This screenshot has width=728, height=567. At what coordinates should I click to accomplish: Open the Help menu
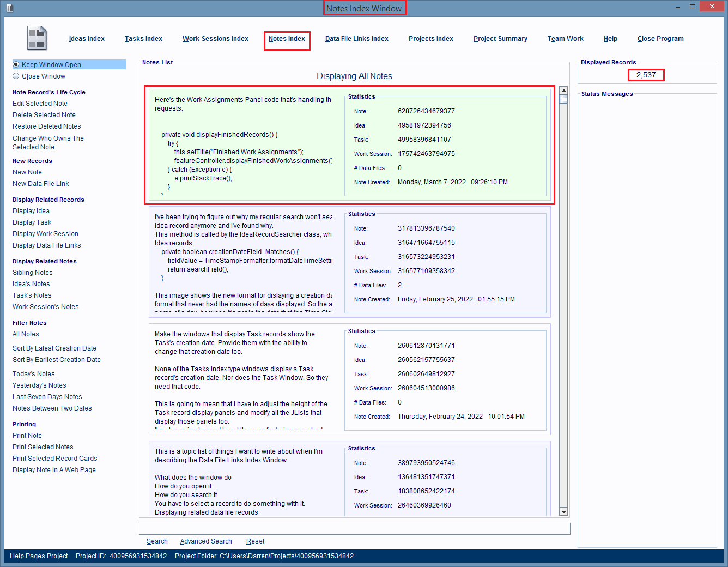tap(610, 39)
